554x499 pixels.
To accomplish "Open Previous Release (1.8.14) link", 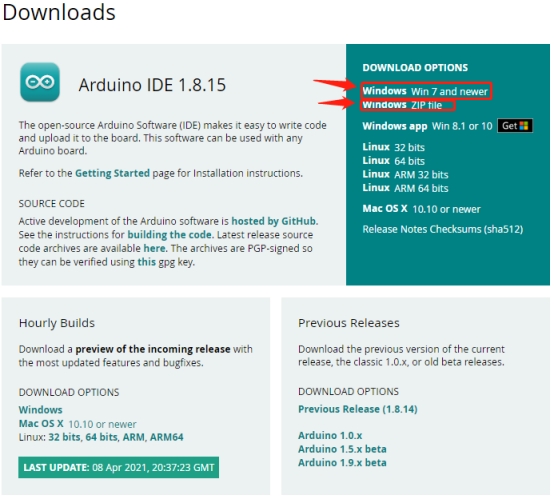I will click(x=358, y=409).
